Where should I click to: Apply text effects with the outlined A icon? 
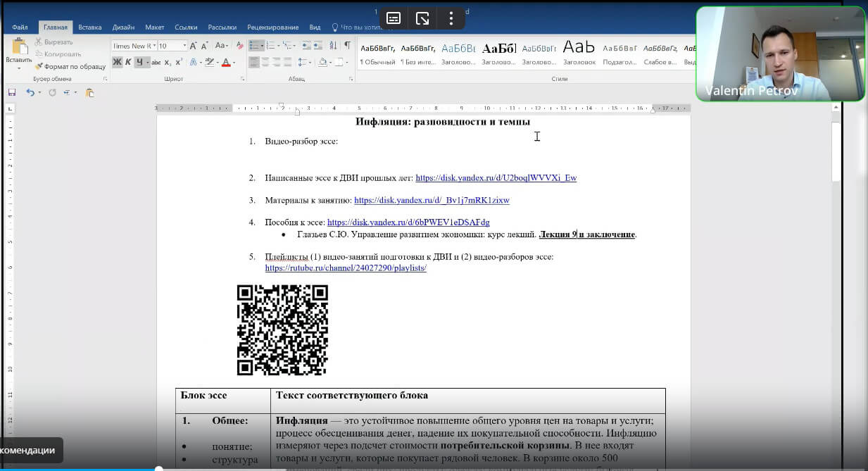(x=194, y=62)
